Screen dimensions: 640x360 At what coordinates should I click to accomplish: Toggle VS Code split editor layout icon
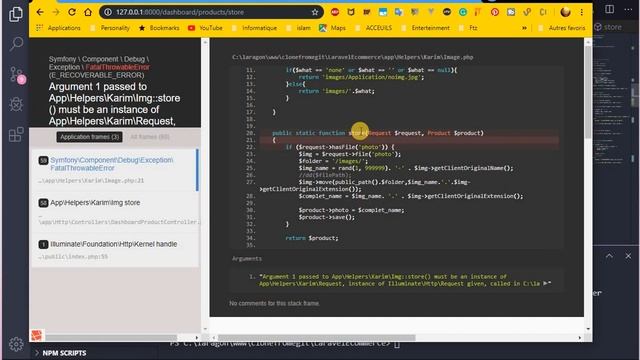point(609,9)
